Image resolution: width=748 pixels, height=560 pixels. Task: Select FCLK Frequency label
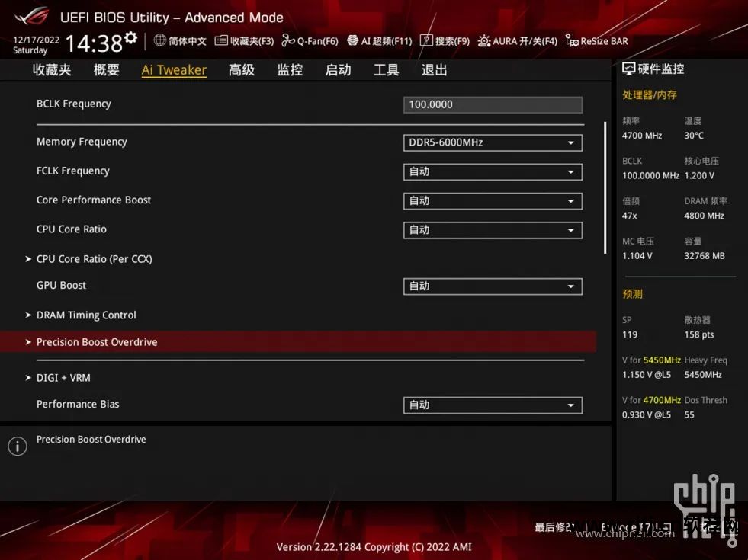tap(73, 171)
